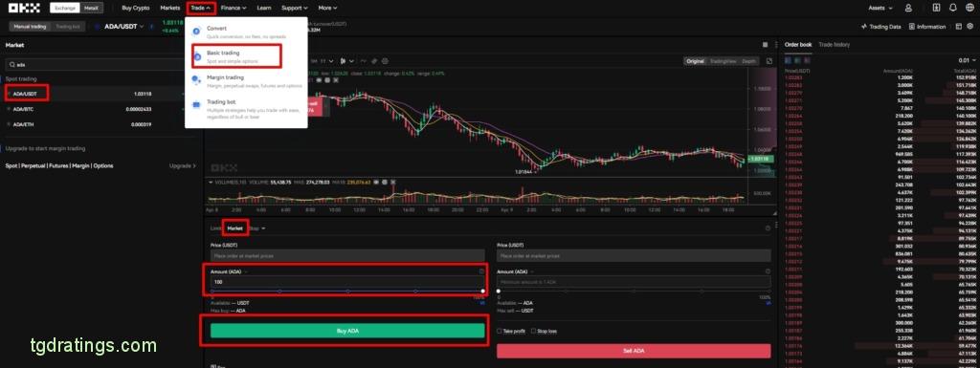Image resolution: width=980 pixels, height=368 pixels.
Task: Open the Assets dropdown
Action: coord(880,8)
